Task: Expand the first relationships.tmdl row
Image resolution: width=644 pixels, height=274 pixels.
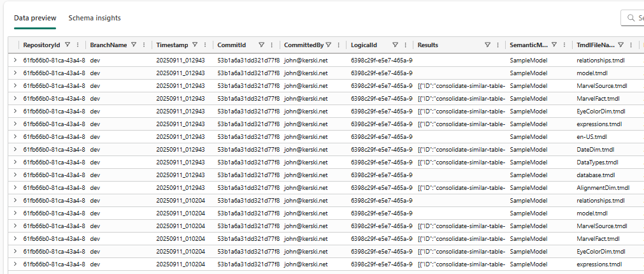Action: [15, 60]
